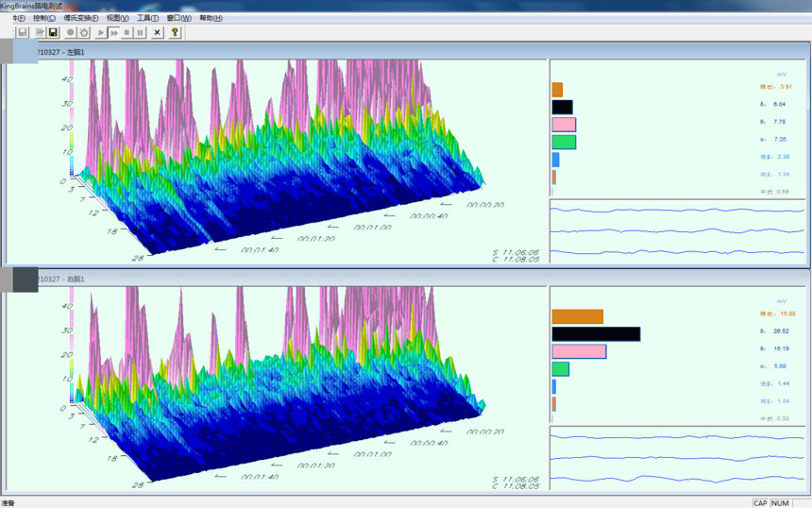Open help with the yellow question mark icon
The width and height of the screenshot is (812, 508).
coord(175,33)
